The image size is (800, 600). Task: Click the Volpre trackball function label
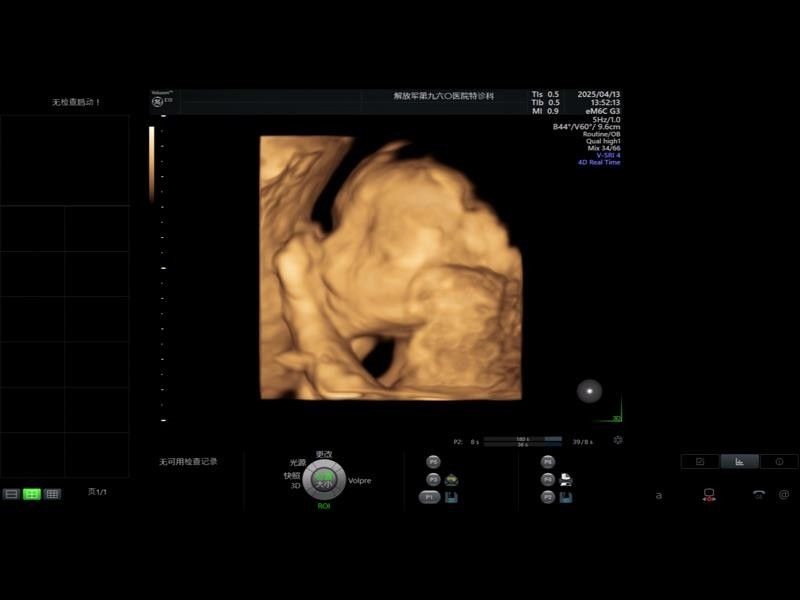360,481
